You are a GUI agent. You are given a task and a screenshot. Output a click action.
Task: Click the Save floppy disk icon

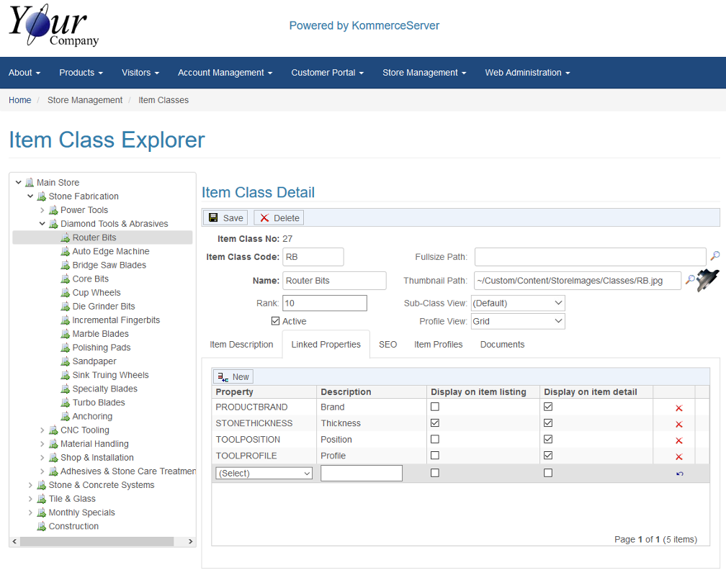coord(213,218)
